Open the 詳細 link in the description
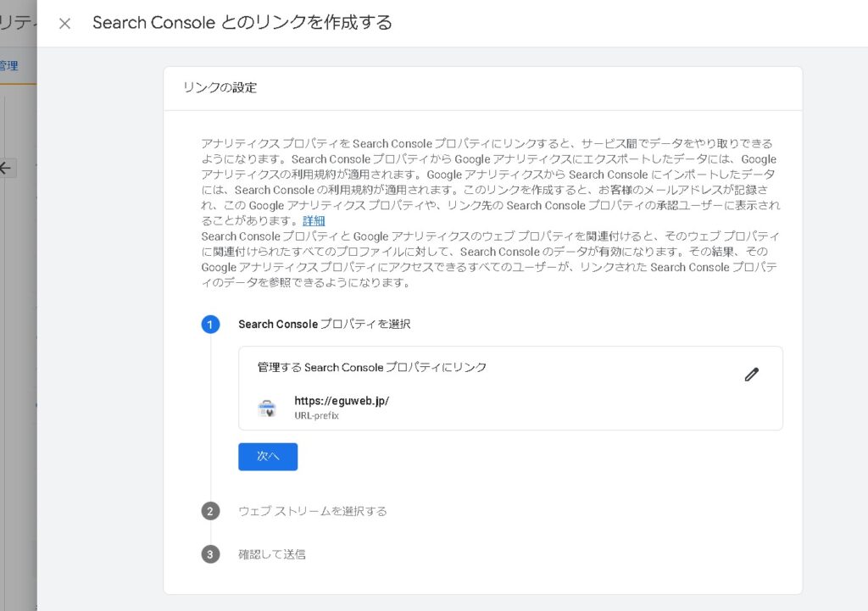868x611 pixels. [314, 220]
